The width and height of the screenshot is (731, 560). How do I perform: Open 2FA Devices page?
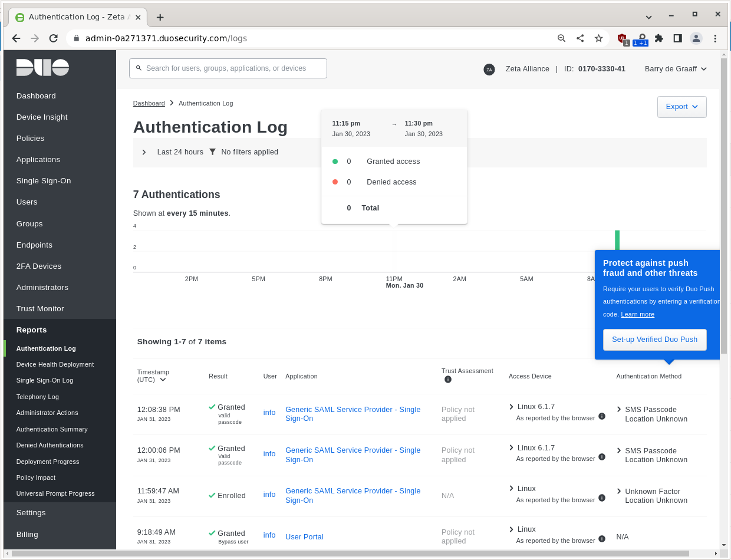[x=39, y=266]
